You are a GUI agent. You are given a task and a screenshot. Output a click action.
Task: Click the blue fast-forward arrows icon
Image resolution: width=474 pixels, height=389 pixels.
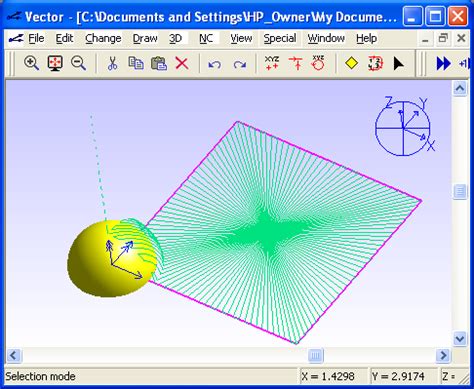coord(443,63)
